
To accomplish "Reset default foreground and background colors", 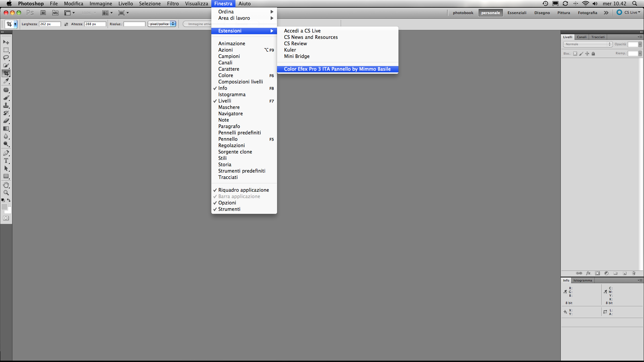I will [3, 200].
